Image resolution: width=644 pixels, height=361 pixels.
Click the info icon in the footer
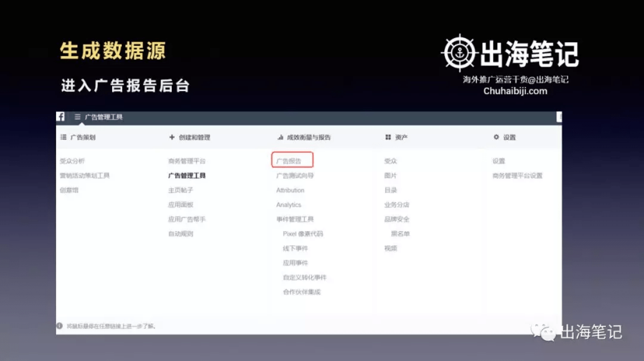tap(60, 326)
